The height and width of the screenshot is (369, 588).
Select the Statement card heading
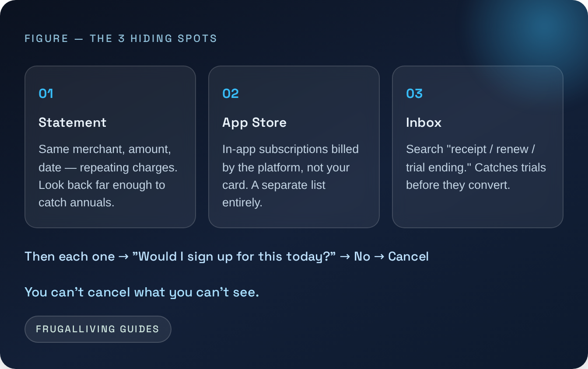click(73, 122)
